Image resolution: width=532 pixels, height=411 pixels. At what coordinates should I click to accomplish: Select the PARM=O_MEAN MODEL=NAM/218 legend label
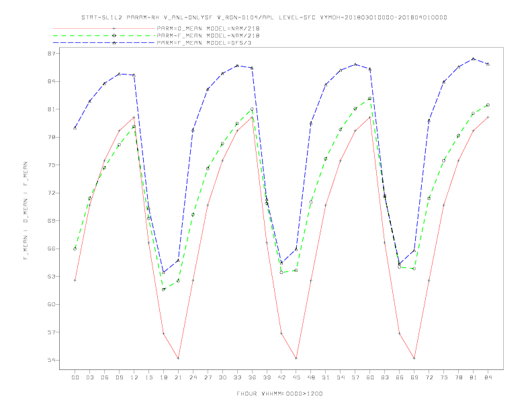point(208,28)
